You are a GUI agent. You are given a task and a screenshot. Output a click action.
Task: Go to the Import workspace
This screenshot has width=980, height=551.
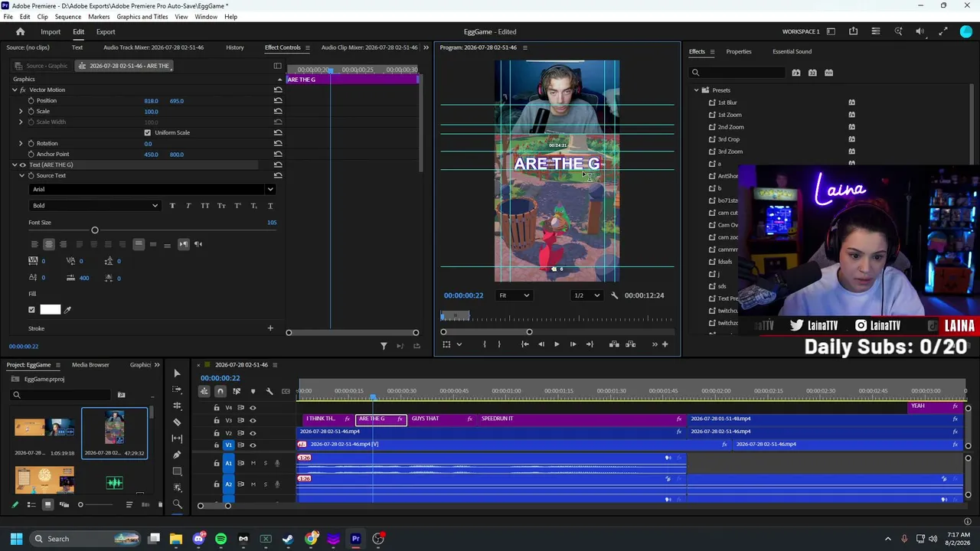click(51, 31)
